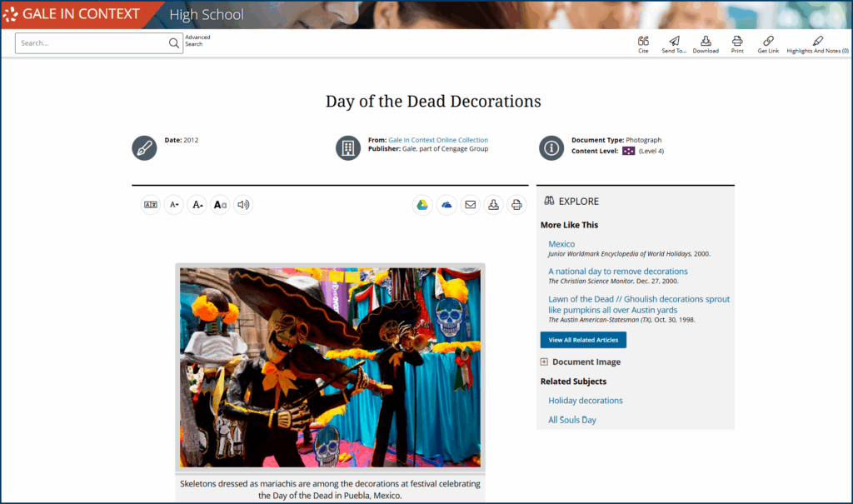The image size is (853, 504).
Task: Click the mariachi skeletons photograph
Action: tap(330, 367)
